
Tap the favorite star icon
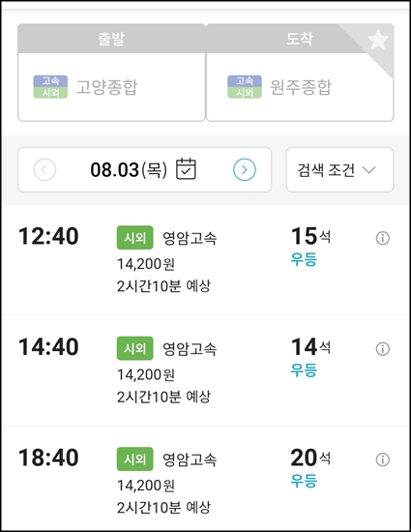click(x=378, y=40)
